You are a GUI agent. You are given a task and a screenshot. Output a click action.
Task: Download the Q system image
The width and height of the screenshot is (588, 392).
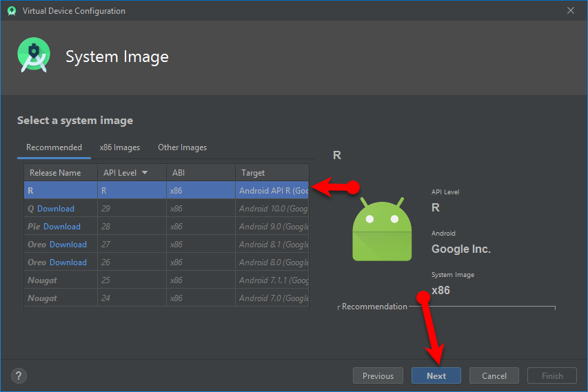[56, 209]
